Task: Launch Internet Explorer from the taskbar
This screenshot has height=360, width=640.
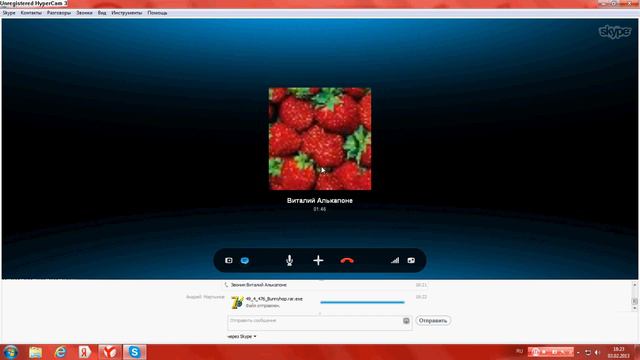Action: [x=60, y=352]
